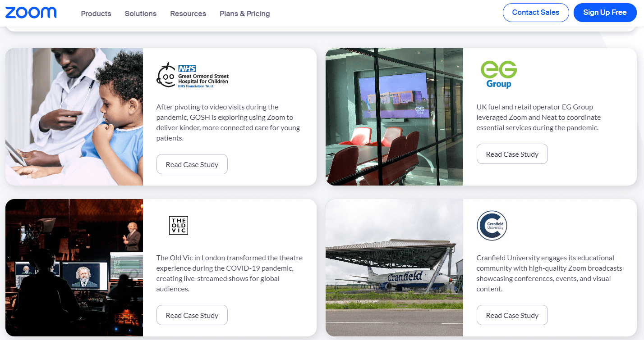Click the EG Group fuel operator description
The width and height of the screenshot is (644, 340).
[539, 118]
